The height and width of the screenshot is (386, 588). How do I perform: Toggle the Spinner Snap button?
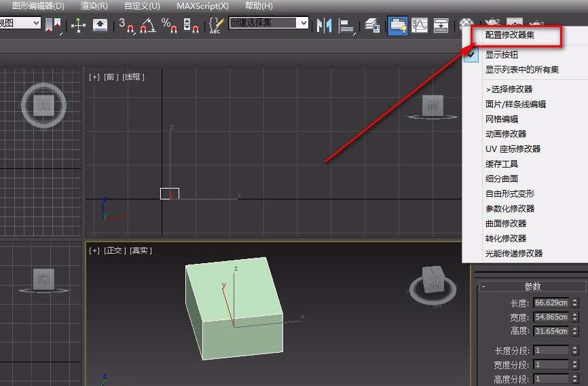point(191,25)
